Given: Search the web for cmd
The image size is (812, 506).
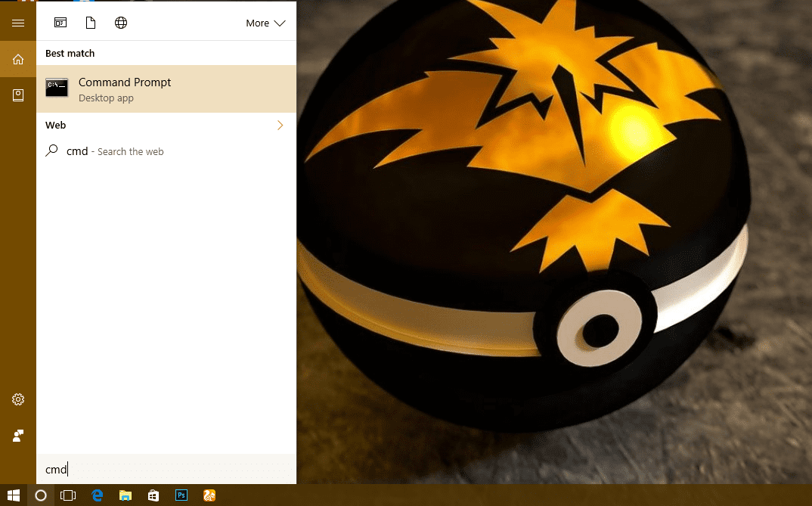Looking at the screenshot, I should 166,151.
